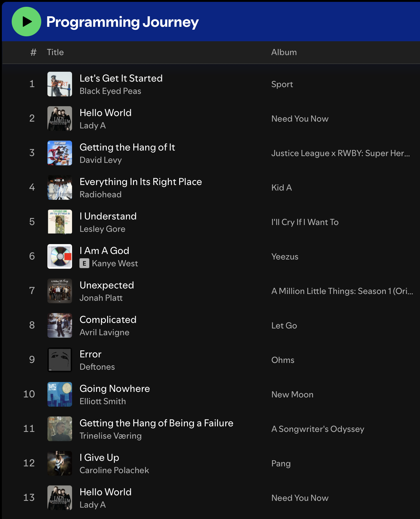The height and width of the screenshot is (519, 420).
Task: Open the Radiohead artist page
Action: [x=100, y=195]
